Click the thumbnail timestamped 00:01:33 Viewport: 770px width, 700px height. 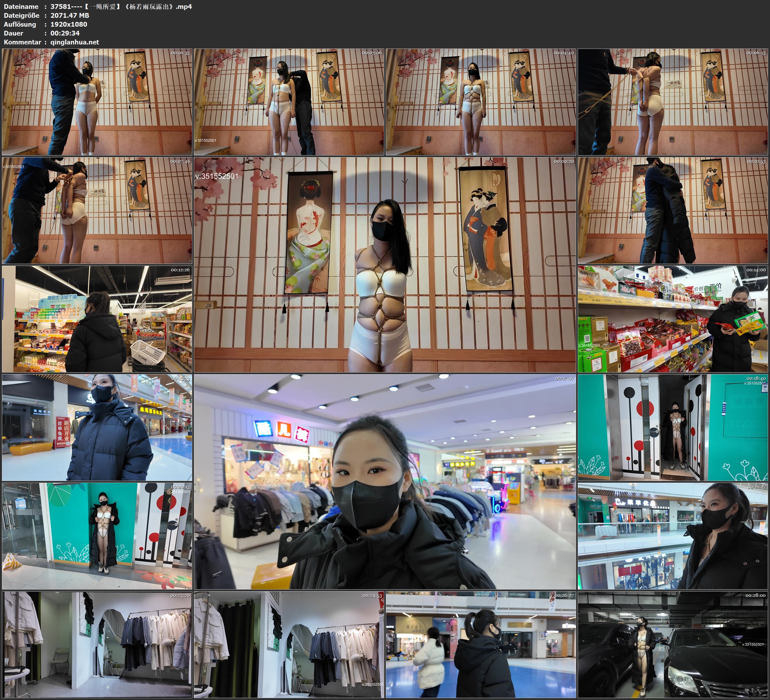coord(97,102)
